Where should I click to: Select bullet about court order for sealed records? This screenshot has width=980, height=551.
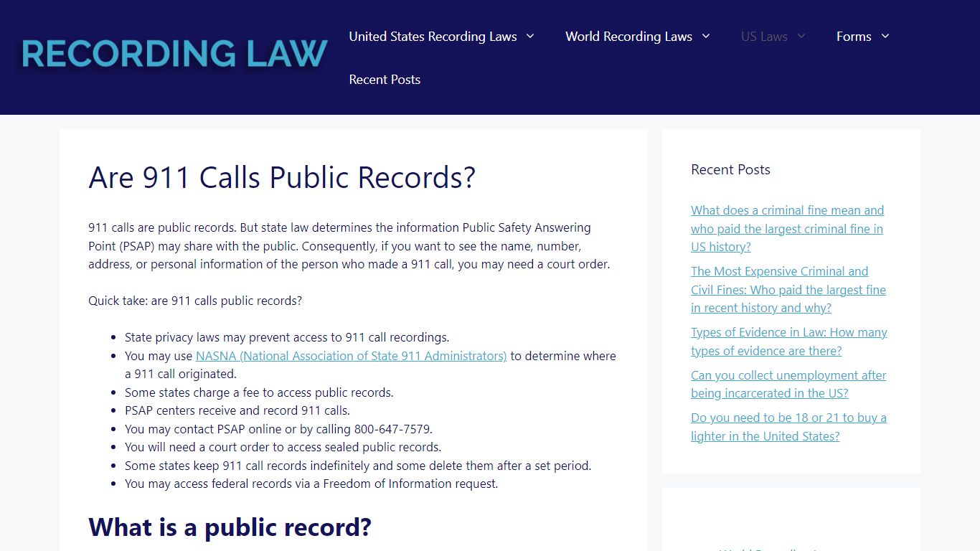click(283, 447)
